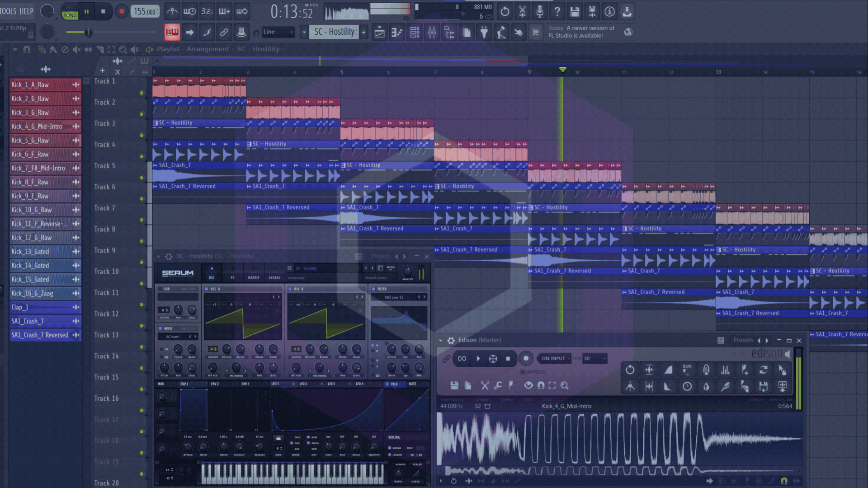This screenshot has height=488, width=868.
Task: Click Edison's fade out icon
Action: coord(668,386)
